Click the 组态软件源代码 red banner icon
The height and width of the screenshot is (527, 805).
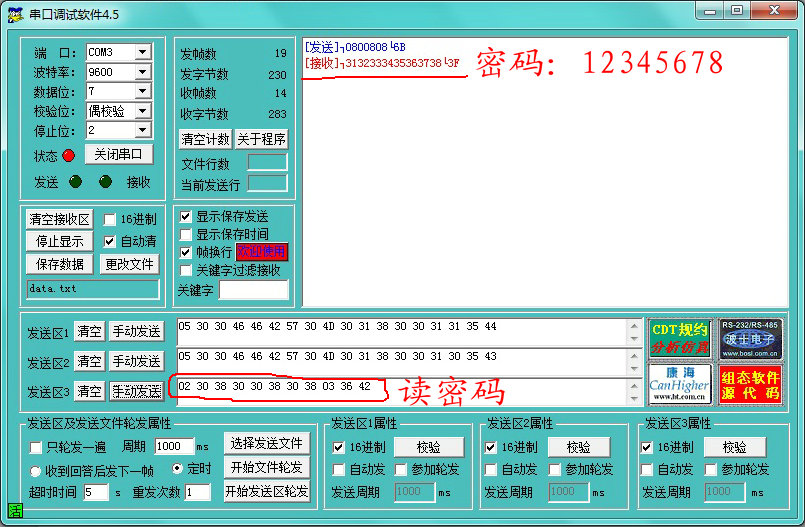pos(751,384)
